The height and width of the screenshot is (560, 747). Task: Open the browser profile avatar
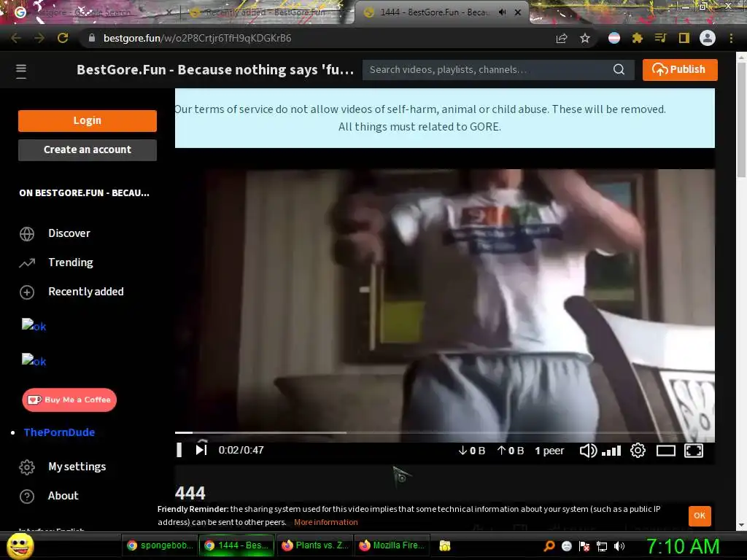pos(707,38)
